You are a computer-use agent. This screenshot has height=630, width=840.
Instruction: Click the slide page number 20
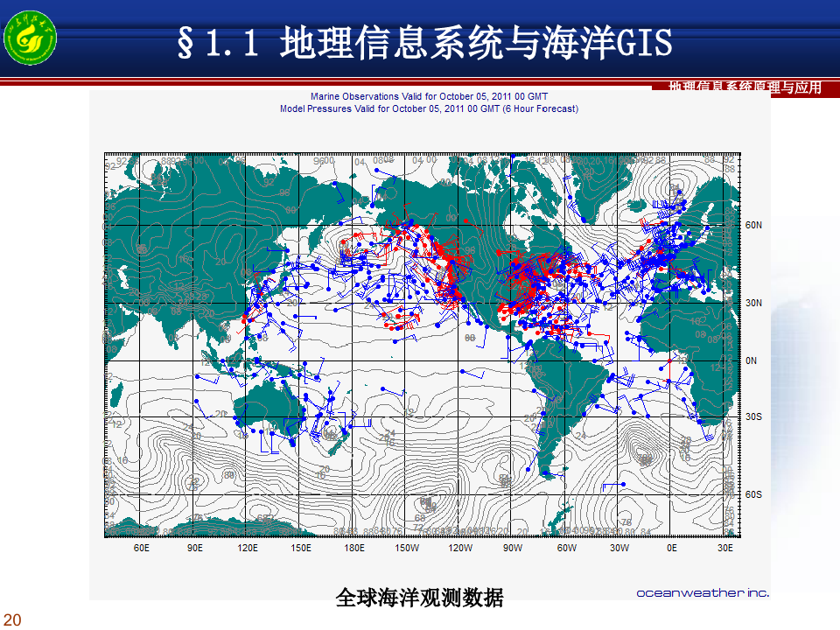coord(11,619)
